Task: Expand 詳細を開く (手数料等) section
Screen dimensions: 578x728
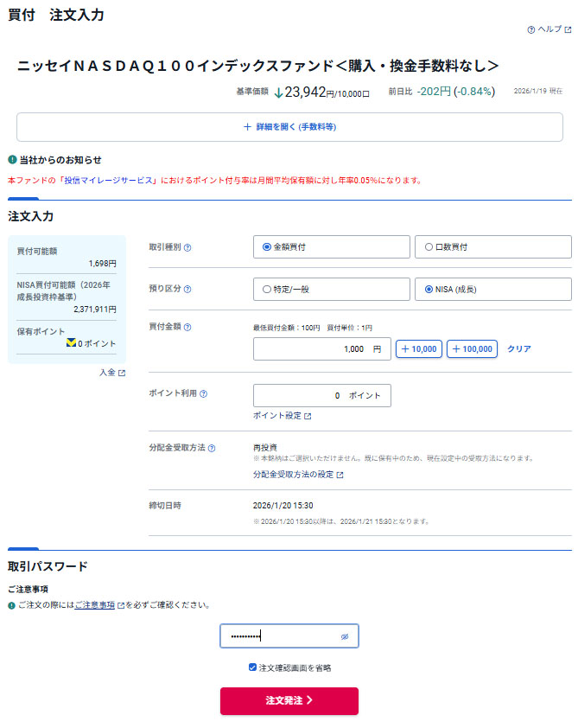Action: pos(289,127)
